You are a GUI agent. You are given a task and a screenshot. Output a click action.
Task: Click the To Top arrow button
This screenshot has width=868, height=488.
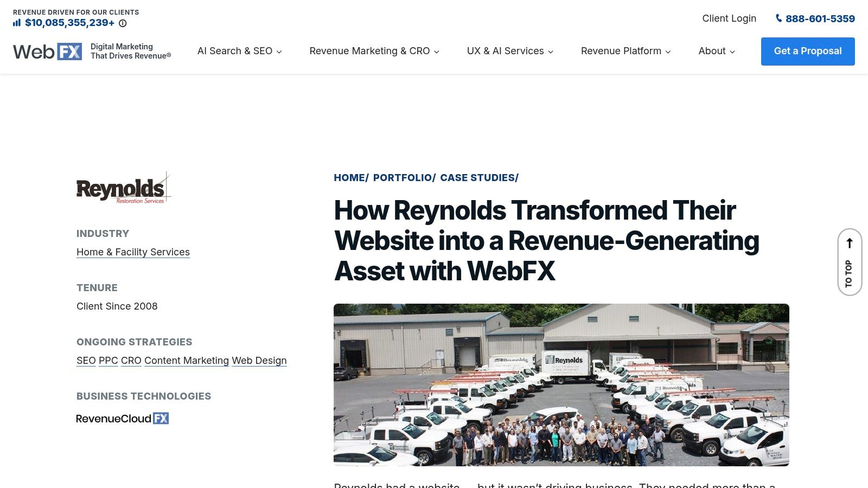[850, 262]
